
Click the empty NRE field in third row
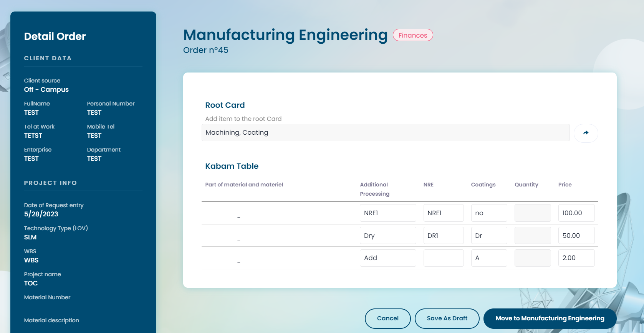click(443, 258)
